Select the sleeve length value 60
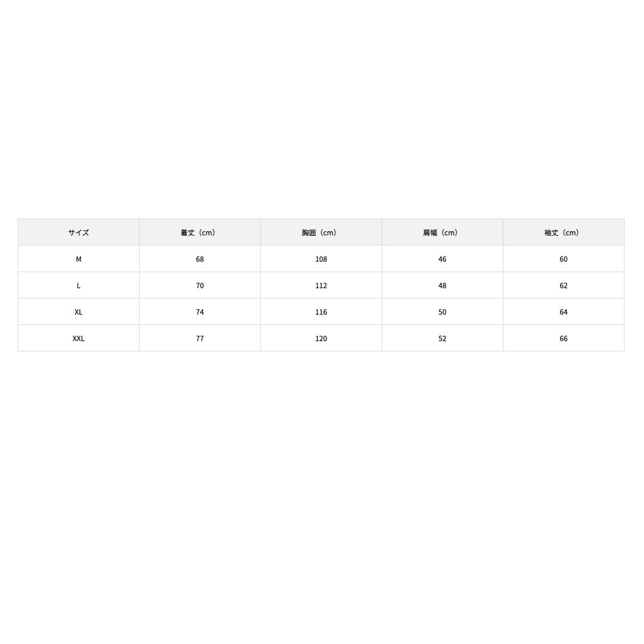 coord(563,259)
